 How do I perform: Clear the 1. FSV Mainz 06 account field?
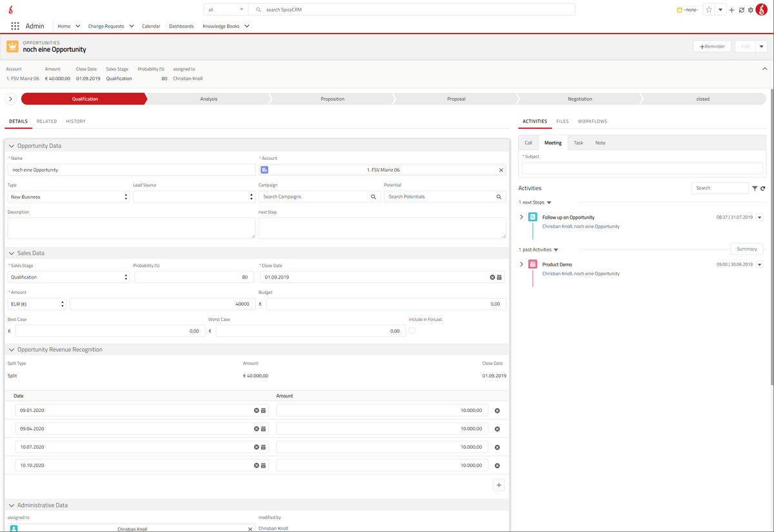click(501, 170)
